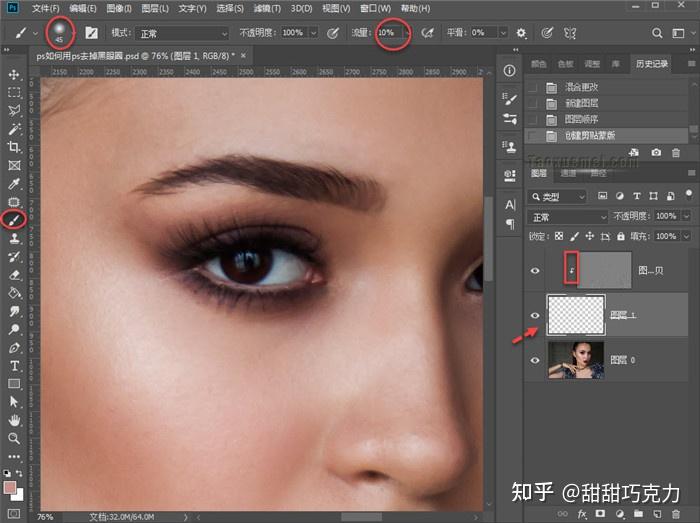Toggle pressure for size button
The height and width of the screenshot is (523, 700).
click(x=547, y=33)
